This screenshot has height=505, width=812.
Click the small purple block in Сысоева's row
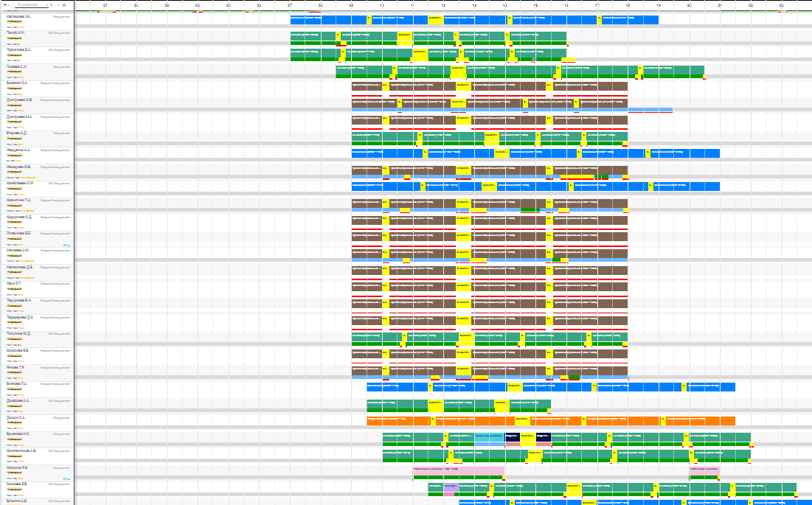click(x=451, y=487)
